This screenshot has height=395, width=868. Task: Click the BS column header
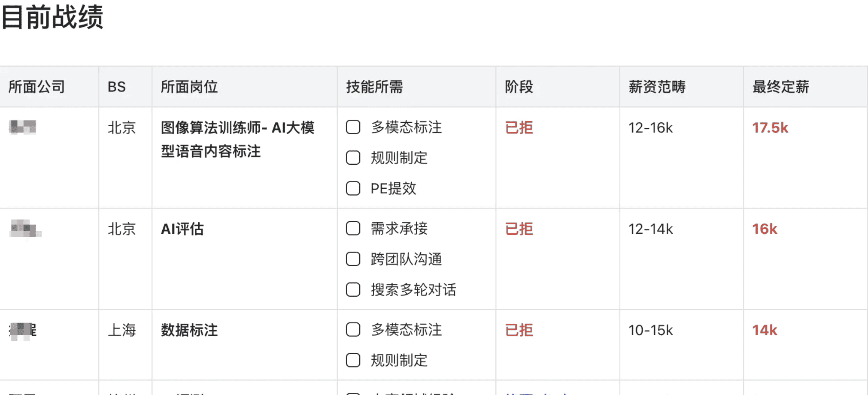(117, 87)
